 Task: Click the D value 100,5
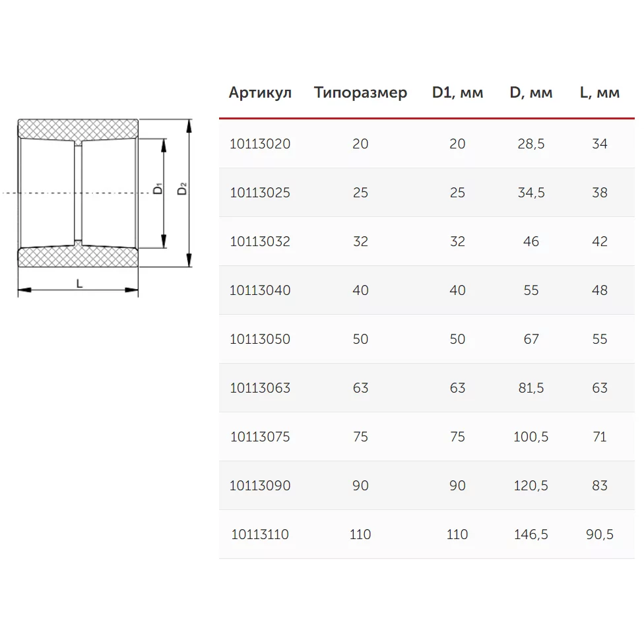(x=531, y=437)
